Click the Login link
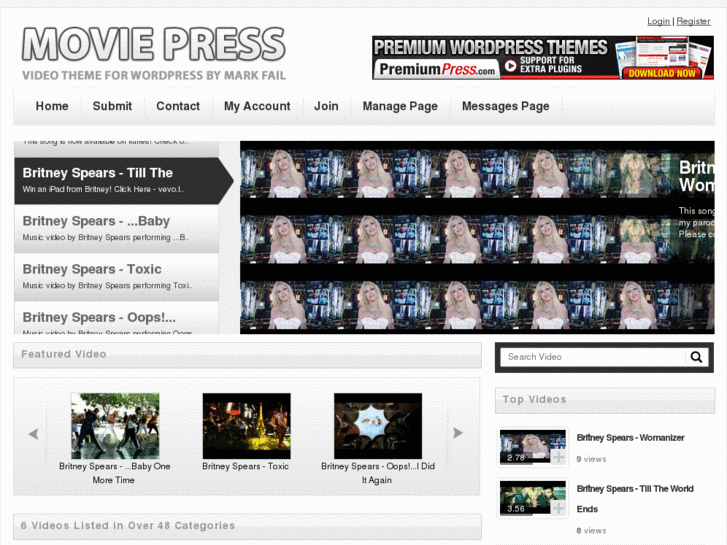 pos(658,21)
